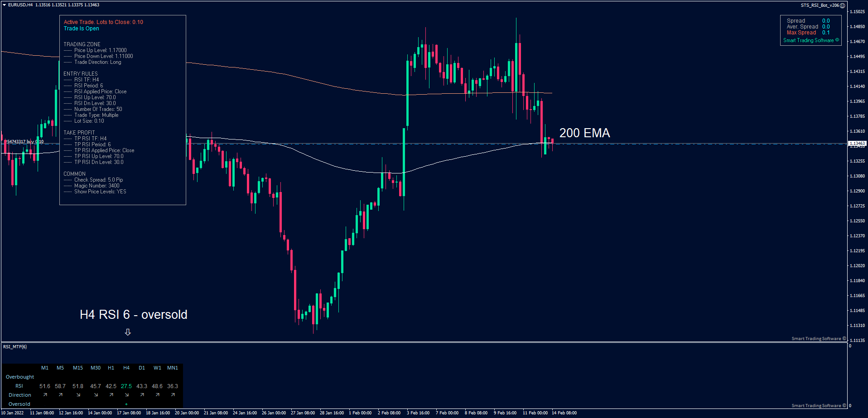
Task: Click the current price tag 1.13463
Action: (x=857, y=144)
